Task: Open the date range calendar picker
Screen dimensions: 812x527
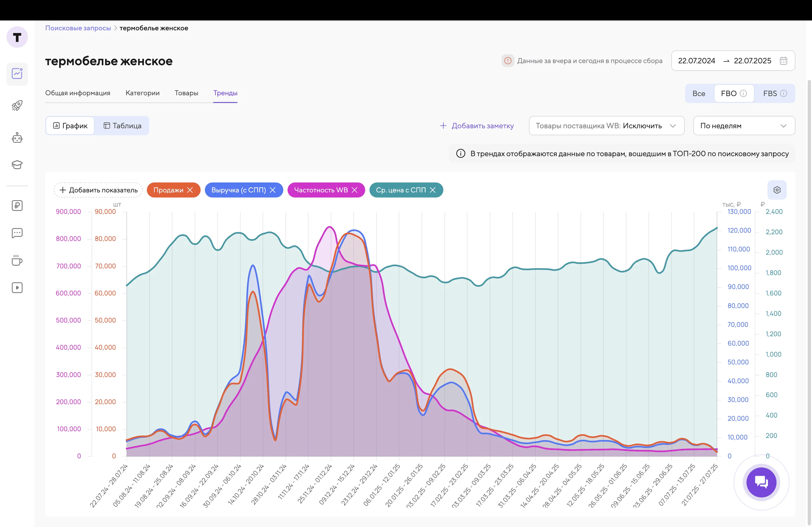Action: pyautogui.click(x=783, y=61)
